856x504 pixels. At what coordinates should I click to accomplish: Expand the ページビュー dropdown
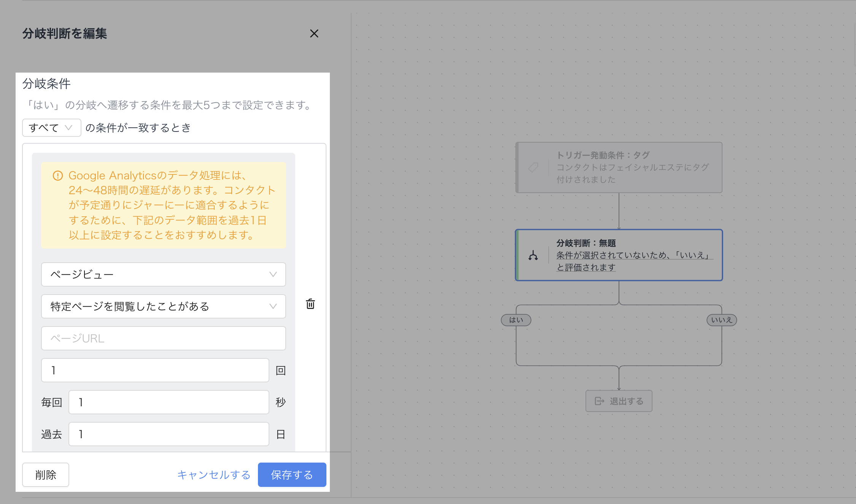pyautogui.click(x=163, y=274)
